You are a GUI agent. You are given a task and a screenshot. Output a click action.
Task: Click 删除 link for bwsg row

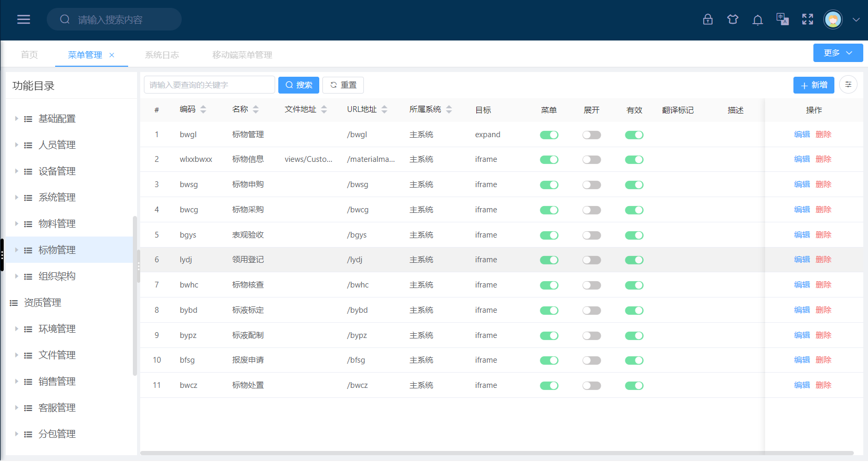pos(823,184)
